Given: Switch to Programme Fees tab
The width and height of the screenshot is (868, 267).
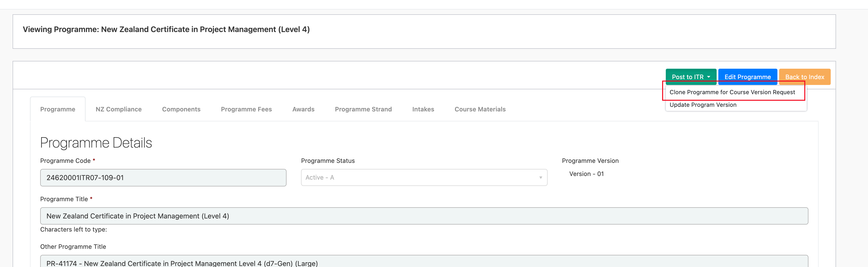Looking at the screenshot, I should 246,109.
